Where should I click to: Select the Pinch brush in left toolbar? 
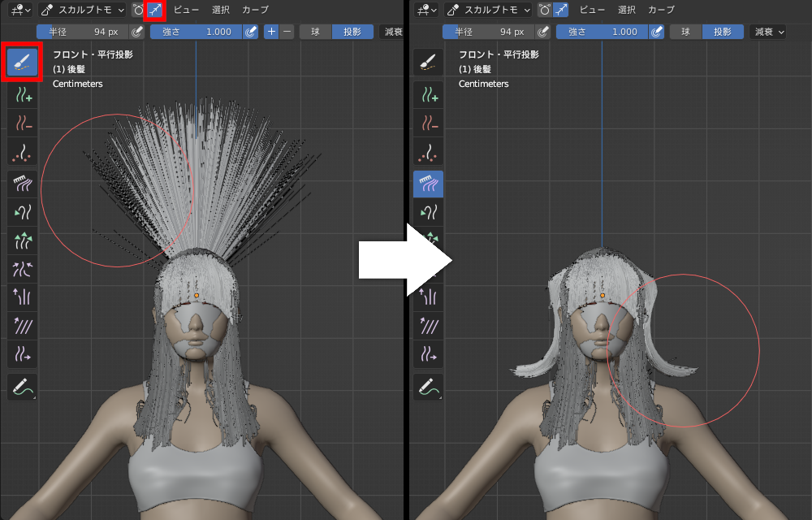(x=23, y=269)
